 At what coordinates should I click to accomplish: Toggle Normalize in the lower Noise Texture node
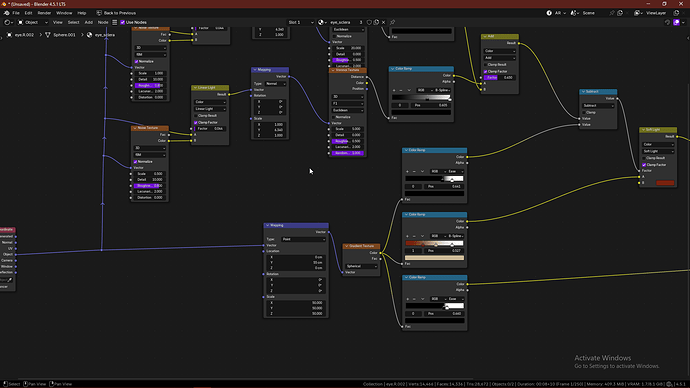coord(136,162)
